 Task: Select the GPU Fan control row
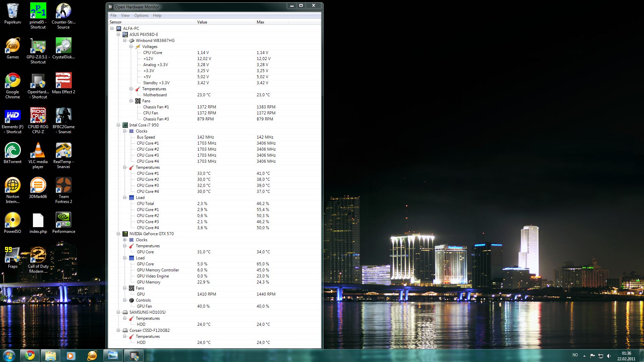[214, 306]
